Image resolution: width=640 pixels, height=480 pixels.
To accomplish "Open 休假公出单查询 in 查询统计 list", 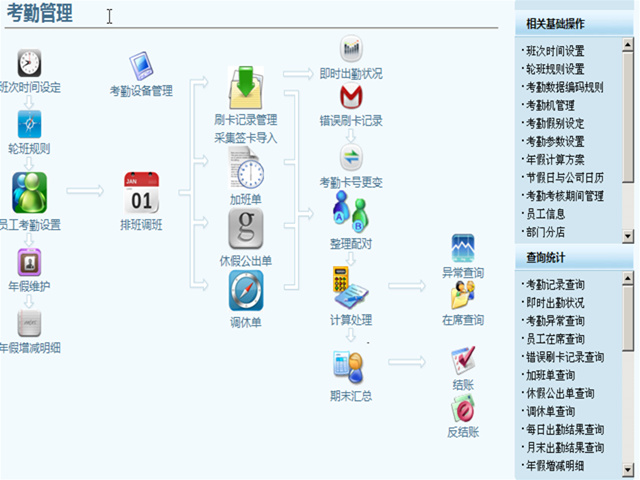I will click(560, 393).
